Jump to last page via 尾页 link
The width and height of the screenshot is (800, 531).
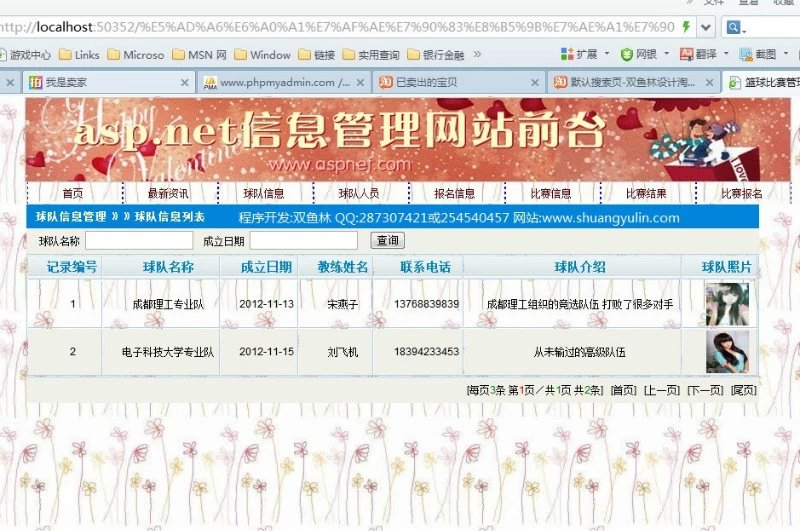pos(743,390)
